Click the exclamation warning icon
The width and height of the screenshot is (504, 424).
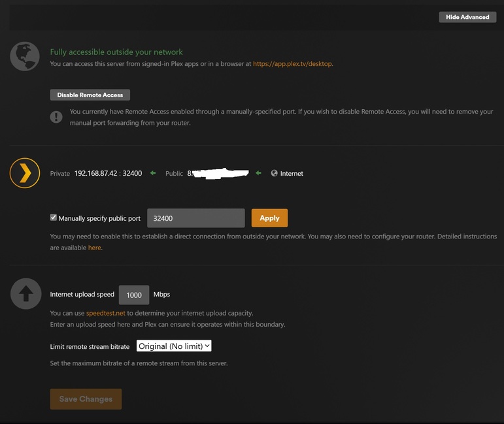(x=56, y=117)
